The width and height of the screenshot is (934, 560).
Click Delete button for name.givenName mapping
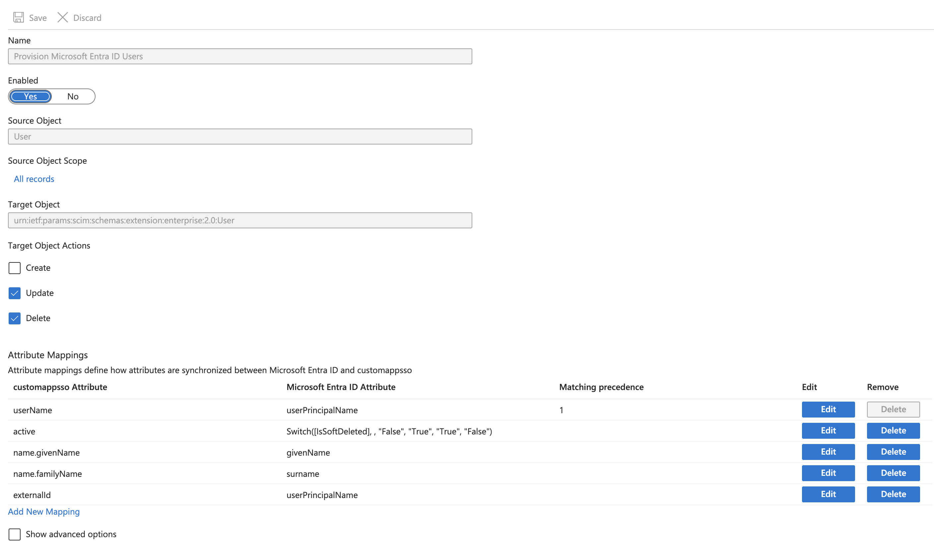[x=893, y=451]
